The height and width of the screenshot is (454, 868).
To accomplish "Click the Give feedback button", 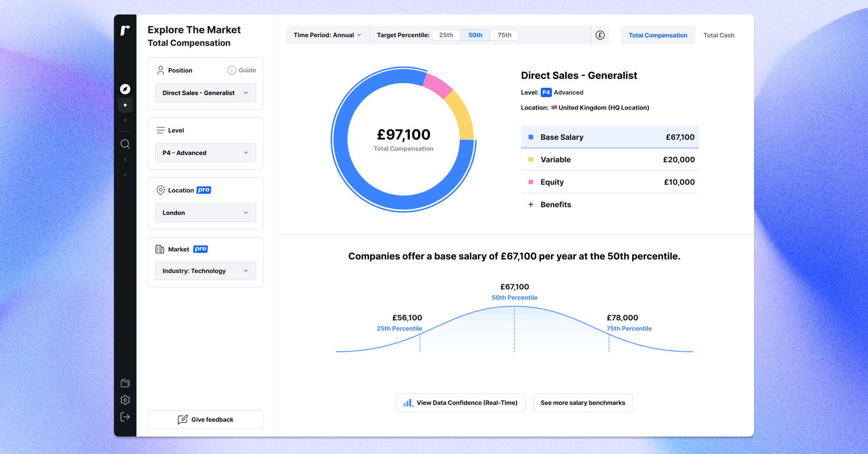I will [x=205, y=420].
